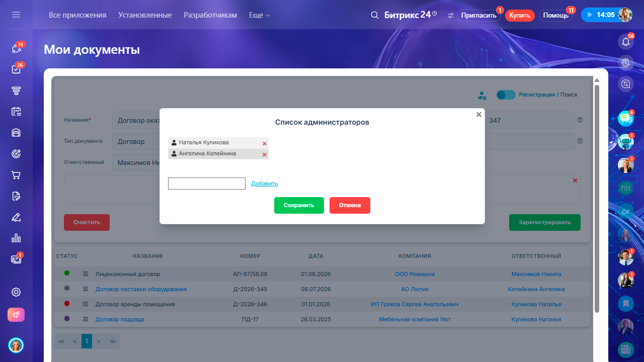Switch to Установленные tab
The width and height of the screenshot is (644, 362).
pyautogui.click(x=145, y=15)
